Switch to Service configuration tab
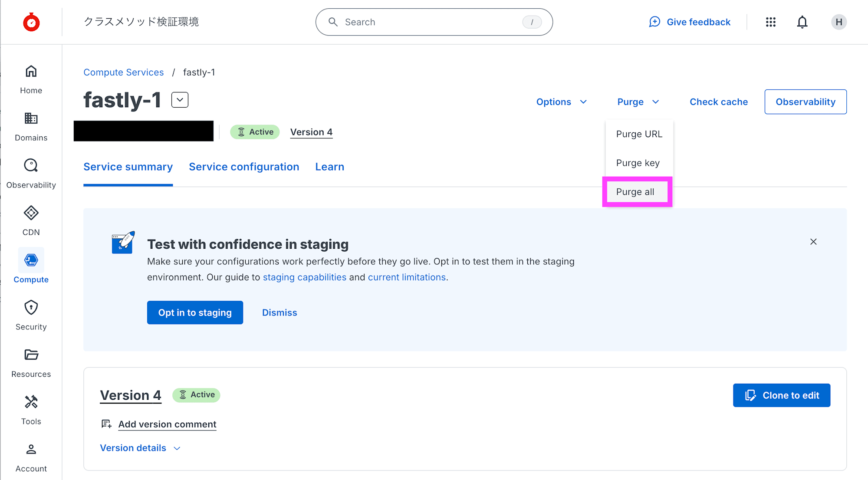This screenshot has width=868, height=480. pyautogui.click(x=244, y=167)
